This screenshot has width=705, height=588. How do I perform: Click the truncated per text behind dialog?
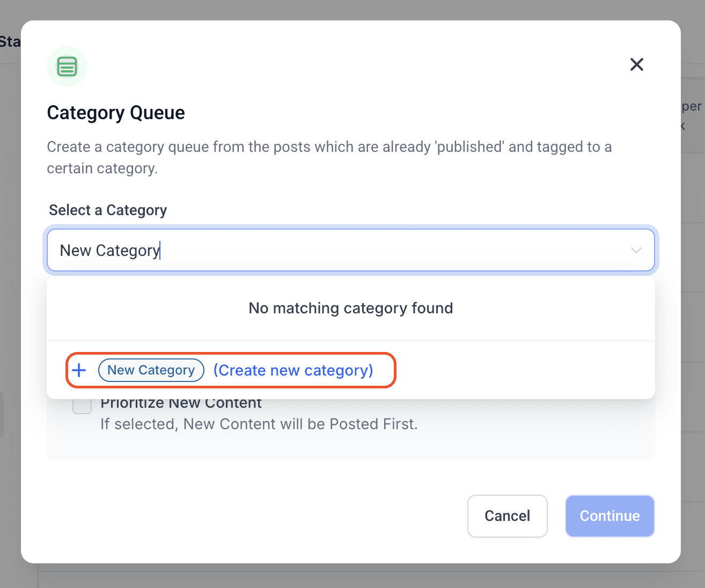tap(692, 106)
